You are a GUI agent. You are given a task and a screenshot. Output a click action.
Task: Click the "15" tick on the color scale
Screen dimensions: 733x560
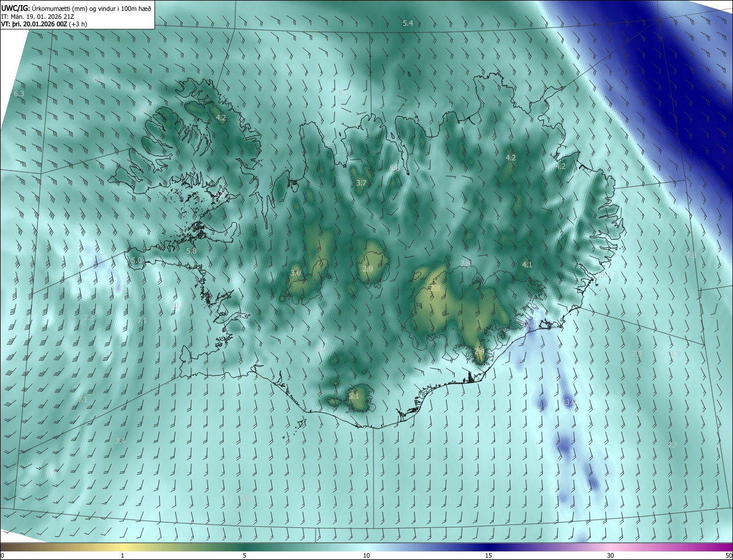(x=488, y=555)
